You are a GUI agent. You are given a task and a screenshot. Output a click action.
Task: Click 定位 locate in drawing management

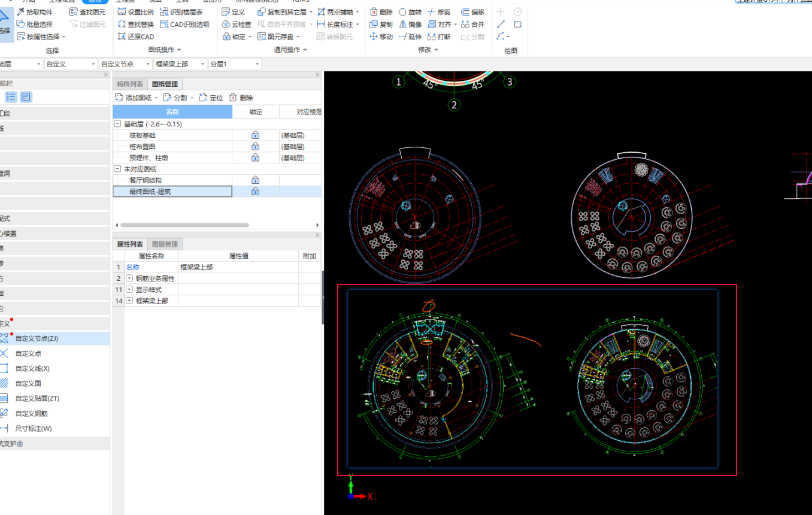click(x=211, y=98)
